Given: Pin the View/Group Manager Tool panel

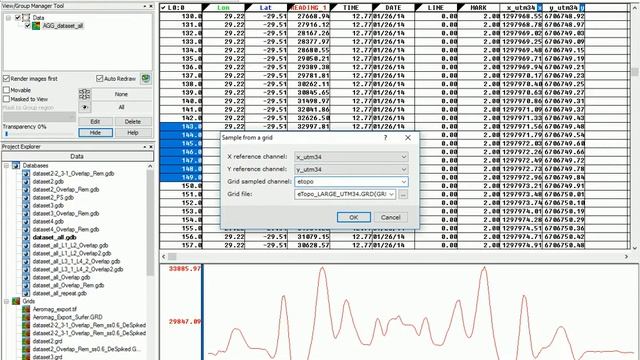Looking at the screenshot, I should pyautogui.click(x=144, y=6).
